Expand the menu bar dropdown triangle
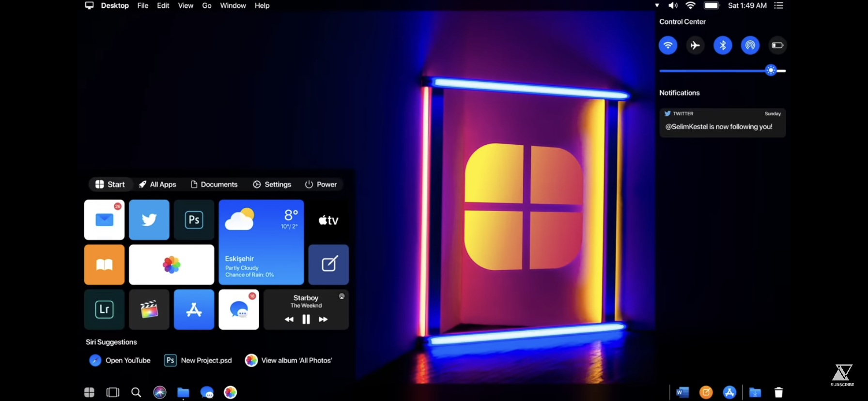 [x=657, y=5]
